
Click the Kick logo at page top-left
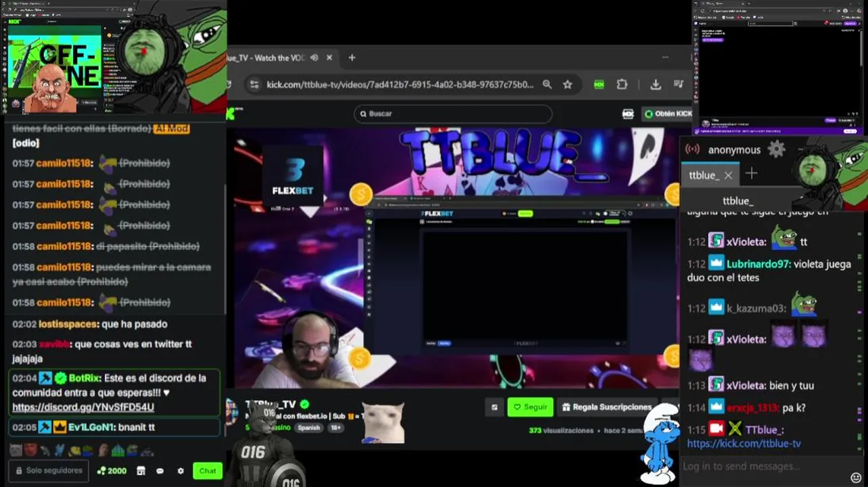coord(231,114)
